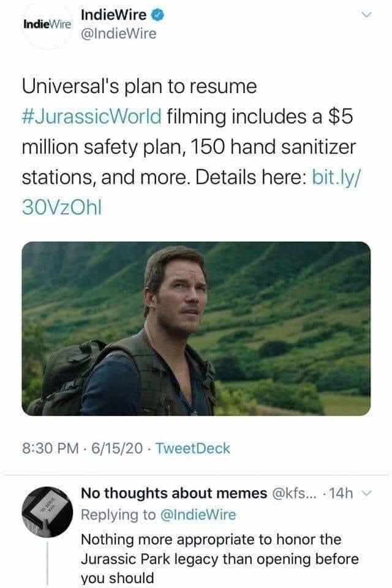Open the IndieWire profile avatar
Viewport: 392px width, 588px height.
(47, 25)
